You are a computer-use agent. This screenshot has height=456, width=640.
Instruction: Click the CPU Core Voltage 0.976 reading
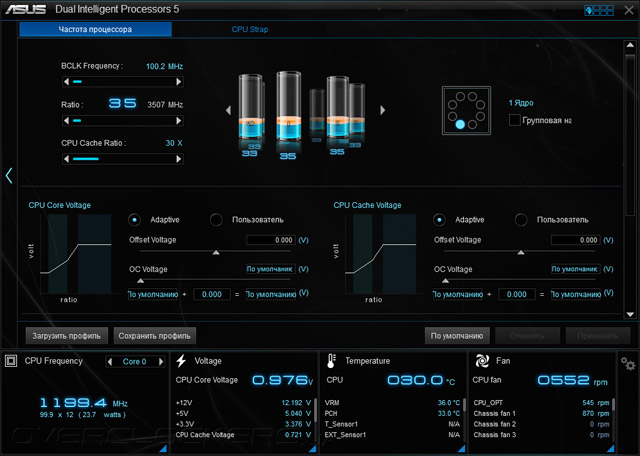pyautogui.click(x=282, y=380)
